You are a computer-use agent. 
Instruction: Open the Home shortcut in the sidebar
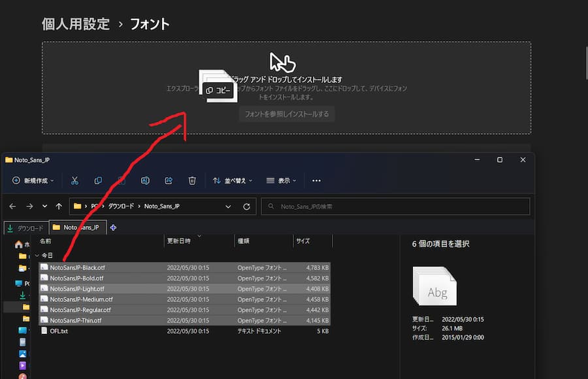(x=18, y=243)
